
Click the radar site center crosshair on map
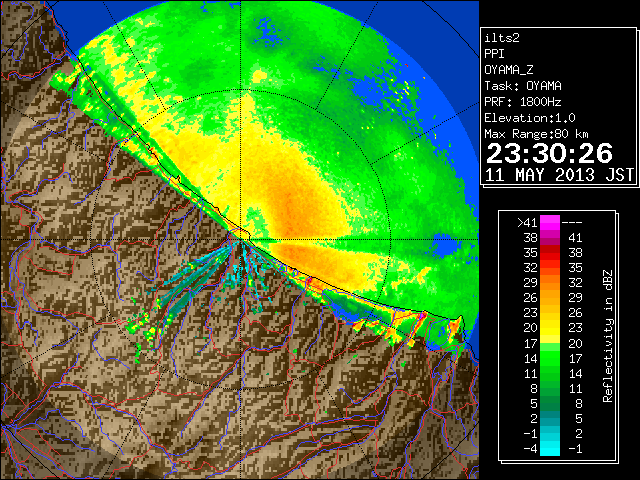pyautogui.click(x=241, y=239)
